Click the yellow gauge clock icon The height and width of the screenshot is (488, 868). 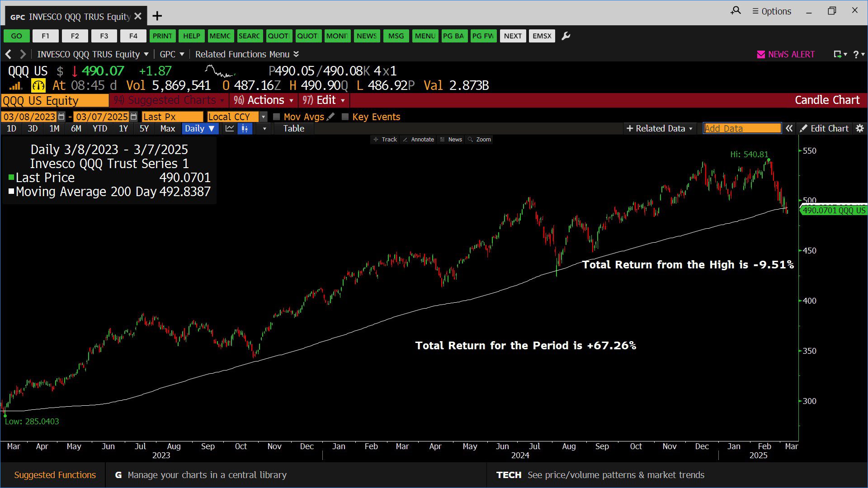(x=38, y=85)
